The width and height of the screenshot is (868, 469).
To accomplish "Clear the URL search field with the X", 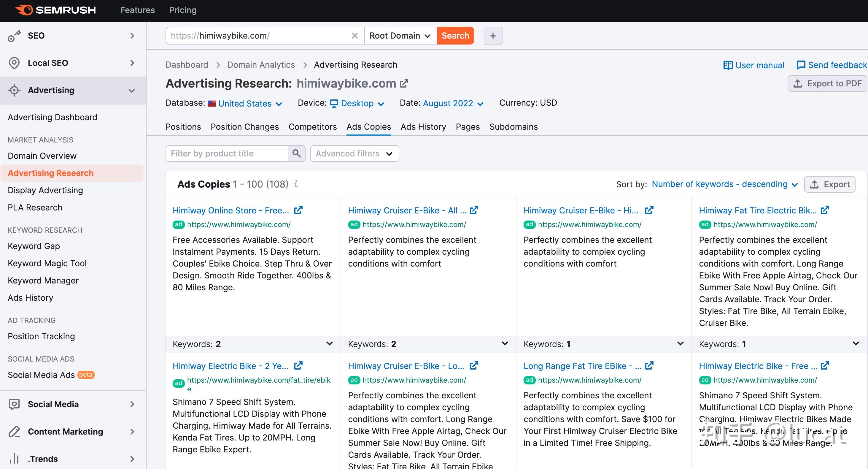I will tap(354, 35).
